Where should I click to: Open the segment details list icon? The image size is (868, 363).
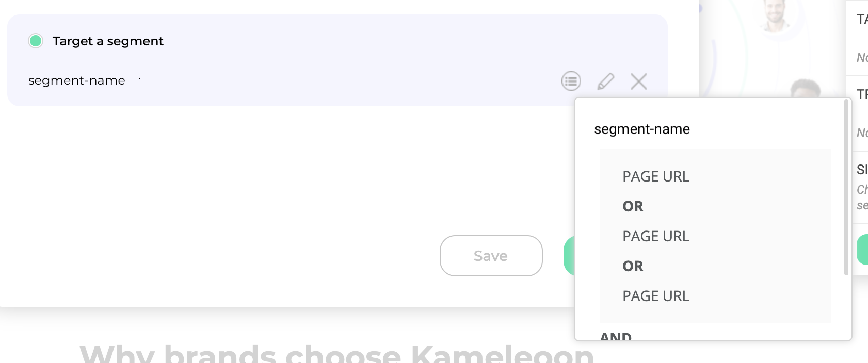coord(571,81)
